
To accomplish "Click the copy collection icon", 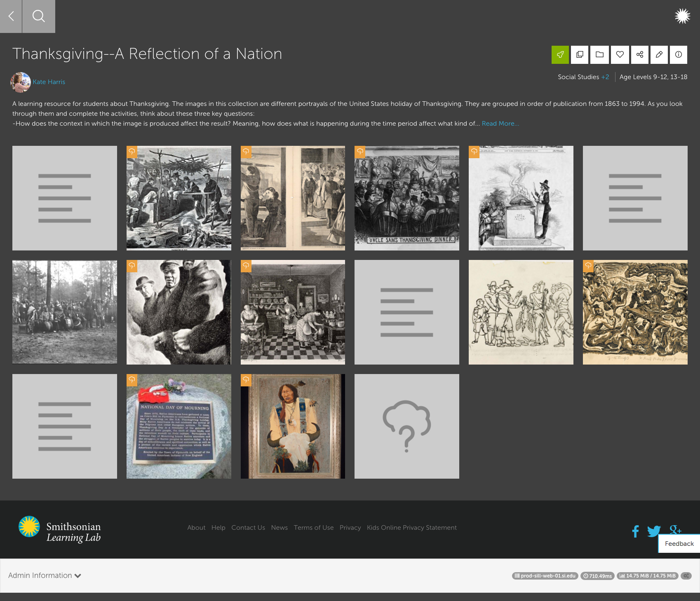I will [x=580, y=55].
